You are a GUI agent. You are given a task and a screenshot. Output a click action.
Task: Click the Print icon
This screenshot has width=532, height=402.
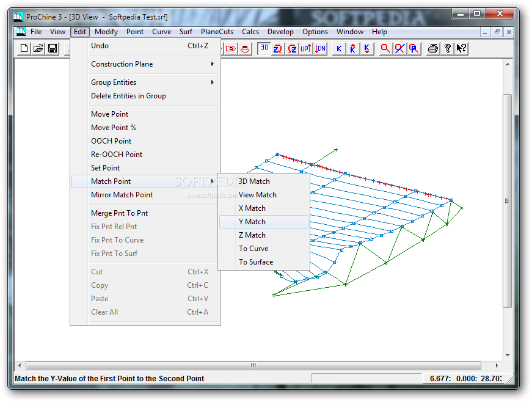point(433,48)
